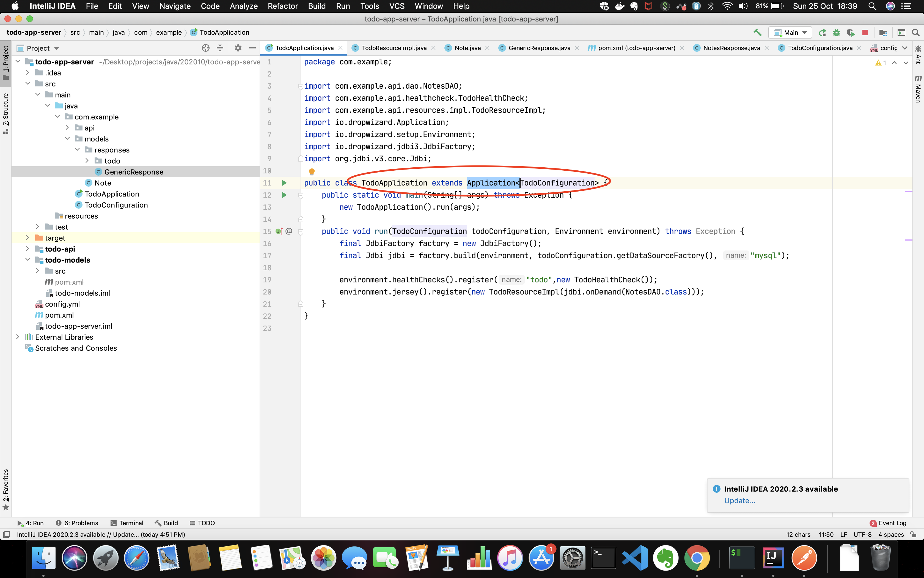
Task: Open Google Chrome from the Dock
Action: [697, 558]
